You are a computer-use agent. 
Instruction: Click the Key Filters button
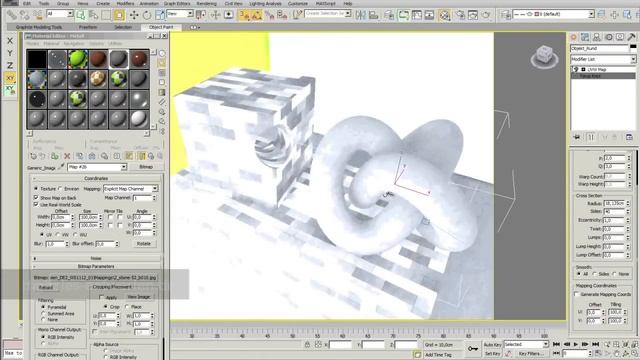pyautogui.click(x=531, y=353)
